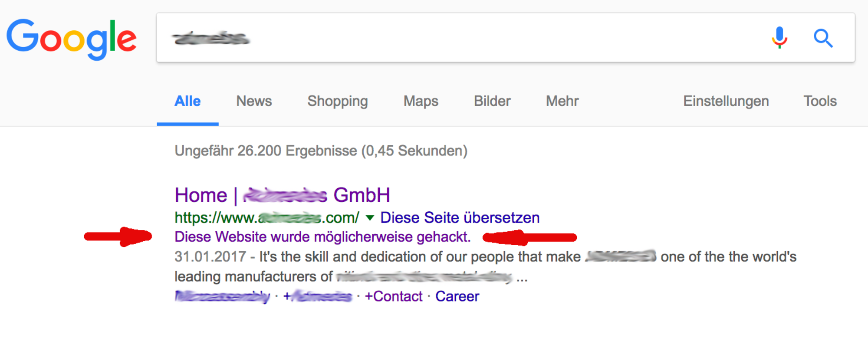868x341 pixels.
Task: Switch to the News tab
Action: tap(254, 101)
